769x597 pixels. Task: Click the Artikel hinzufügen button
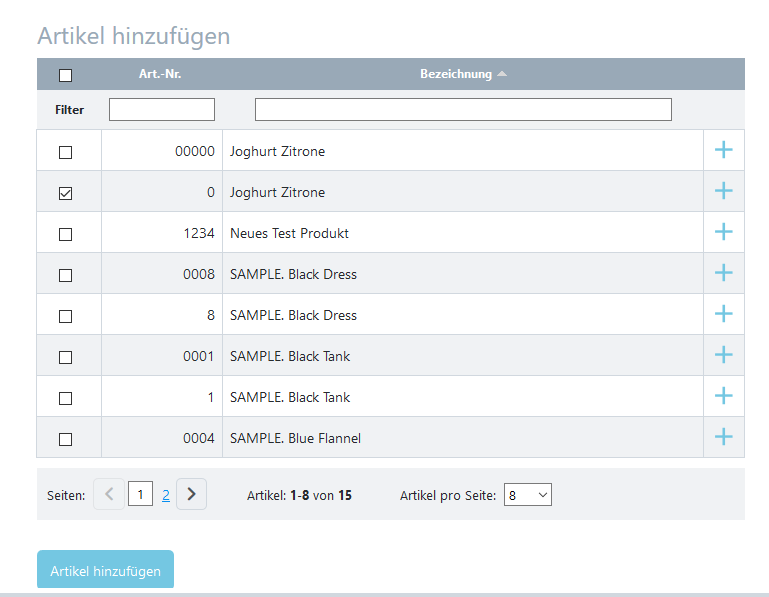click(x=105, y=570)
